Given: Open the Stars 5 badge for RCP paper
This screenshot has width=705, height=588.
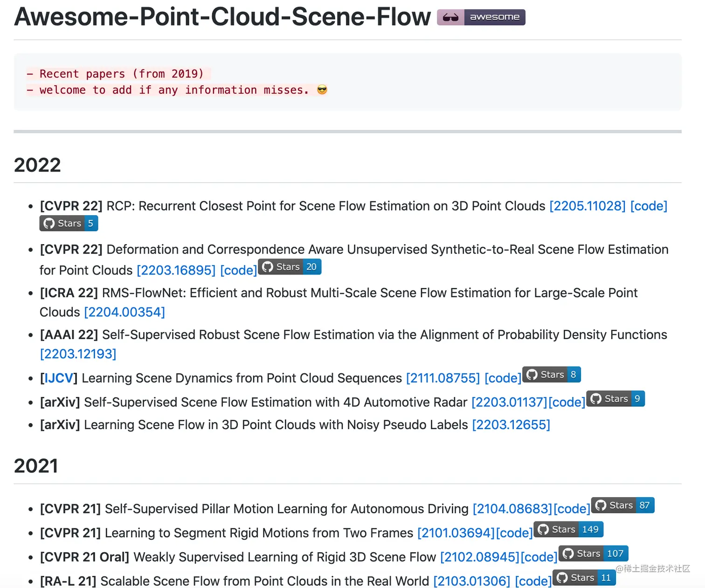Looking at the screenshot, I should click(69, 223).
